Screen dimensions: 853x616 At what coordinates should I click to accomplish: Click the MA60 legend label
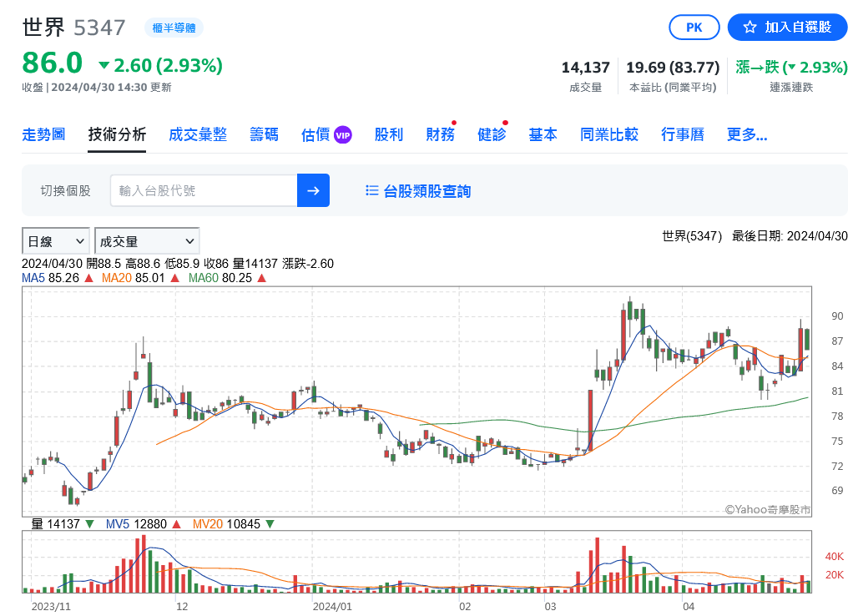pos(204,278)
